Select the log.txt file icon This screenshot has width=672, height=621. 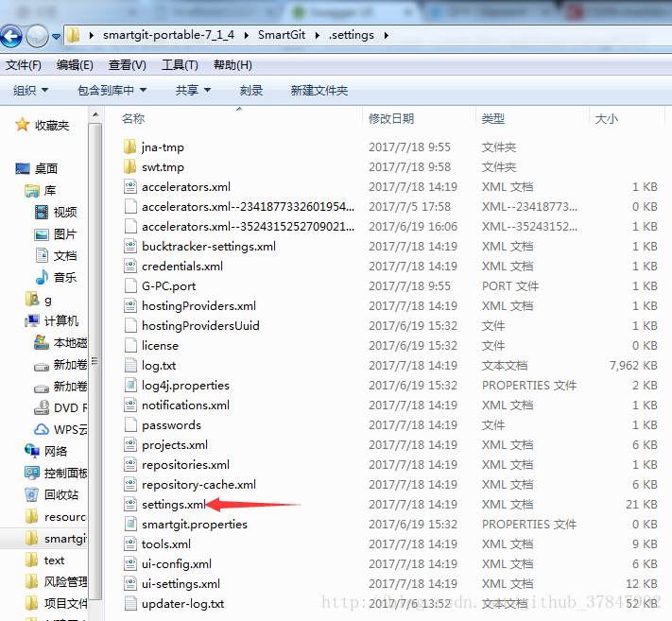130,365
